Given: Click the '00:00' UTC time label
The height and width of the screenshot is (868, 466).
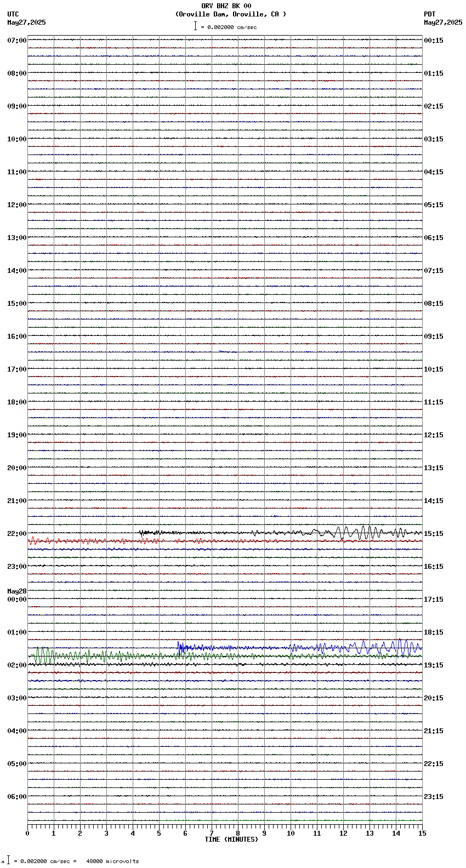Looking at the screenshot, I should (x=17, y=599).
